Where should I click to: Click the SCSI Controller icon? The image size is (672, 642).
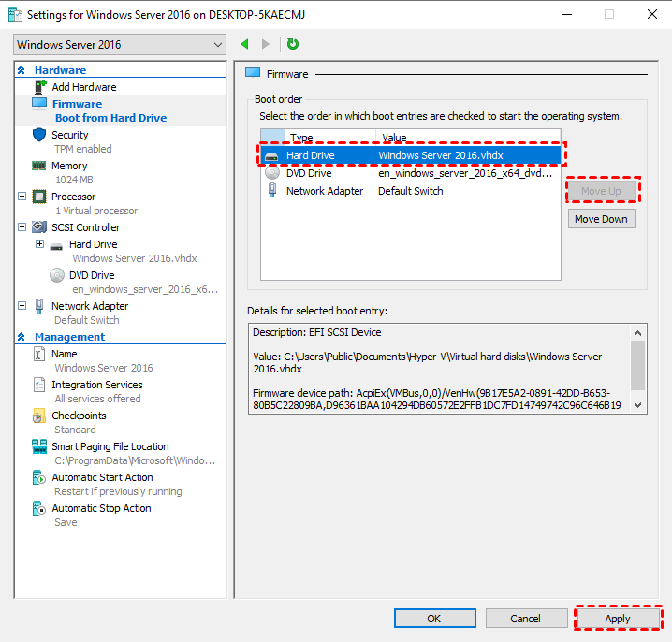(x=39, y=226)
